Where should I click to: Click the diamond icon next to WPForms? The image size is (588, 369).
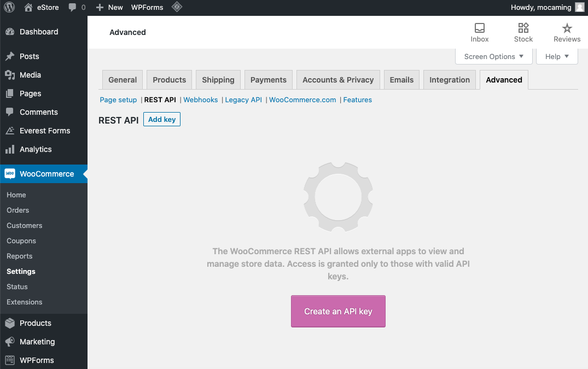(x=177, y=7)
